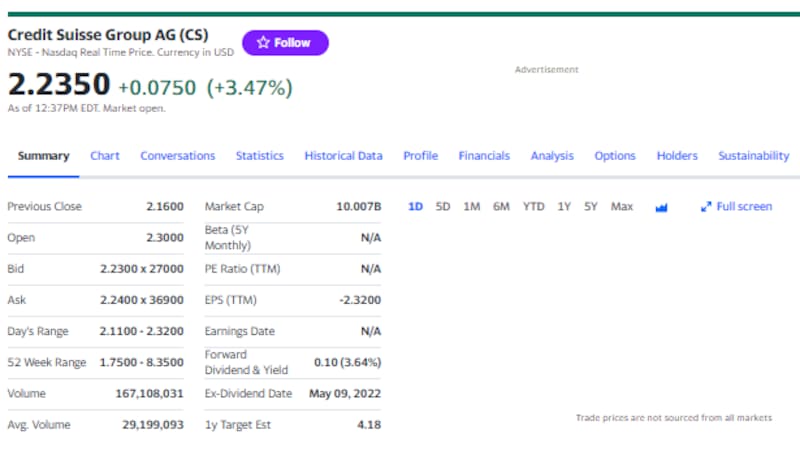Image resolution: width=800 pixels, height=469 pixels.
Task: Show the Max chart range
Action: click(622, 207)
